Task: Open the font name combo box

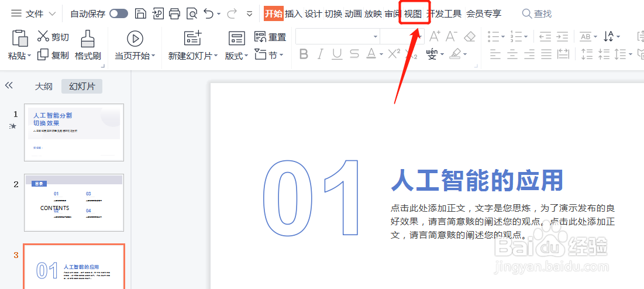Action: [x=338, y=36]
